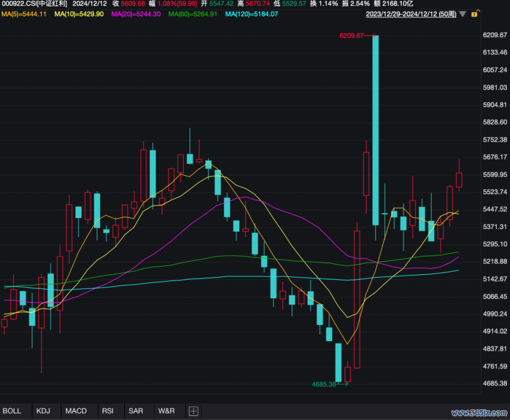Screen dimensions: 510x420
Task: Click the opening price 5547.42 value
Action: 221,4
